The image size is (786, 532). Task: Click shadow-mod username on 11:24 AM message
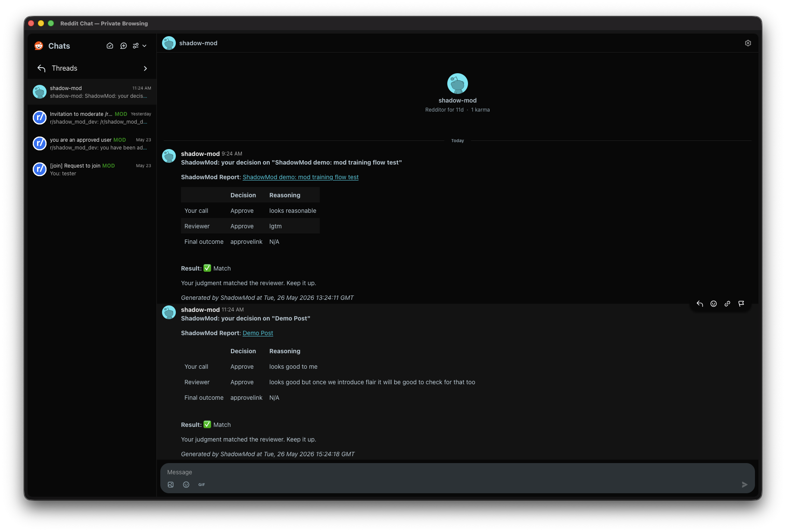[200, 310]
